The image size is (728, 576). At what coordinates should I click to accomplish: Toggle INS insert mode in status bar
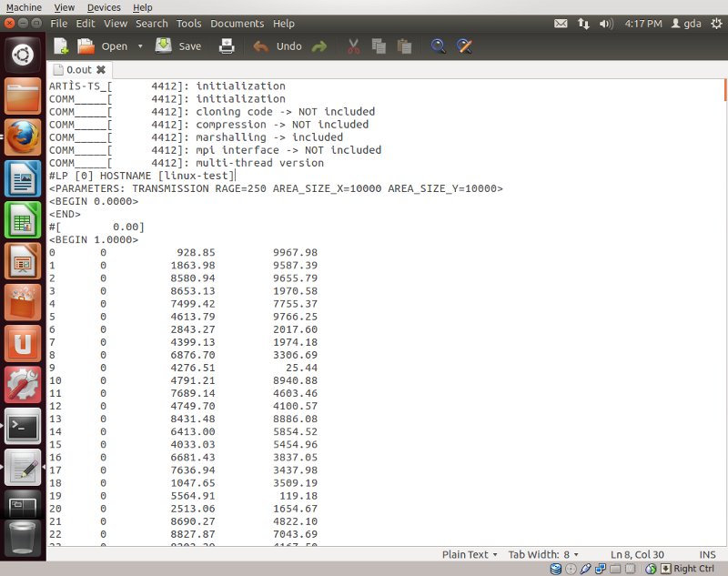point(707,554)
